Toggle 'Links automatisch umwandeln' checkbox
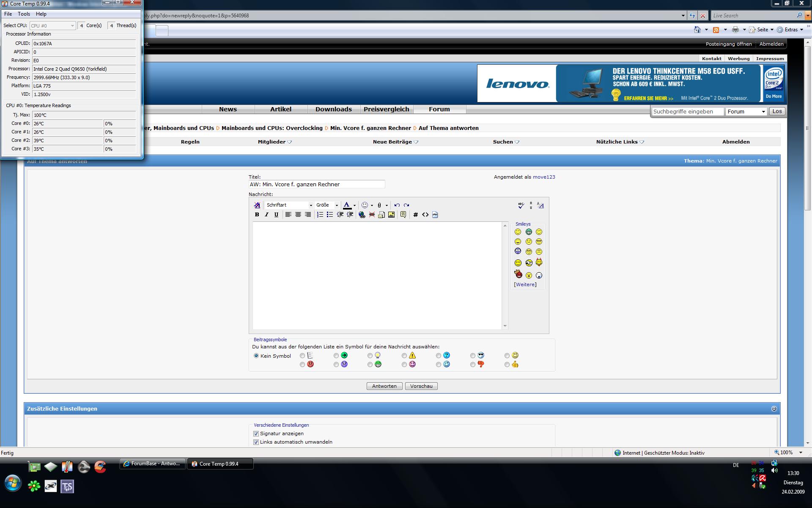Viewport: 812px width, 508px height. click(256, 442)
